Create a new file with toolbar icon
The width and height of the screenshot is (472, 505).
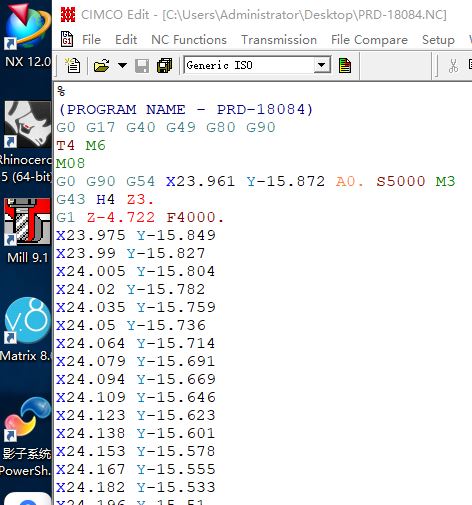[72, 65]
